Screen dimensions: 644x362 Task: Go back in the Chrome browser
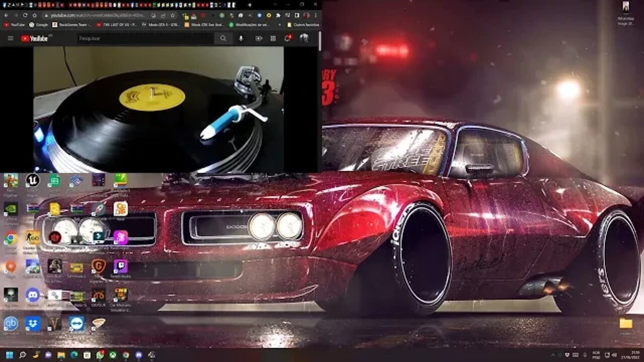[7, 16]
